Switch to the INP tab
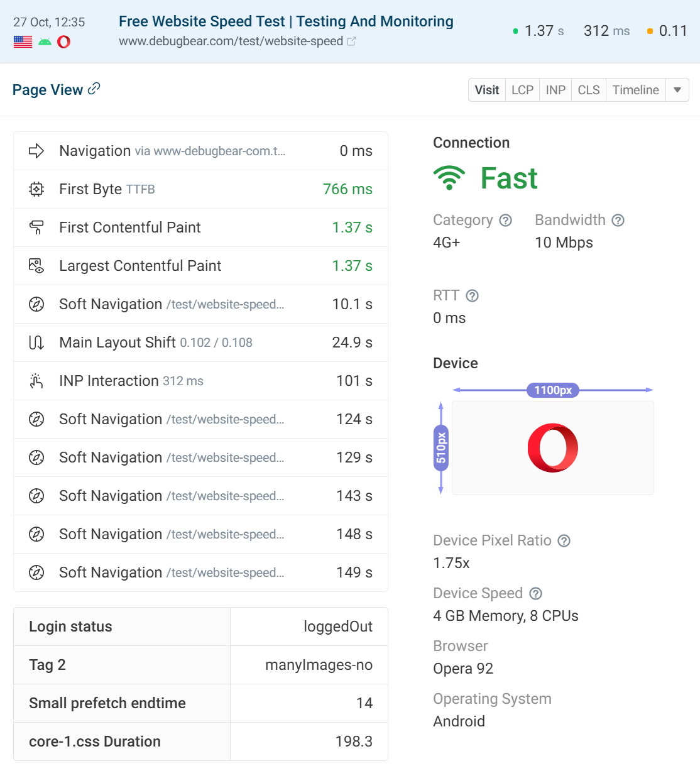 (x=555, y=90)
